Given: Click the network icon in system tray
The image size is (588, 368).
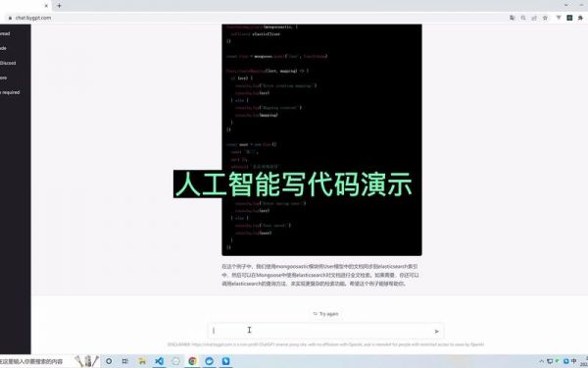Looking at the screenshot, I should click(x=550, y=361).
